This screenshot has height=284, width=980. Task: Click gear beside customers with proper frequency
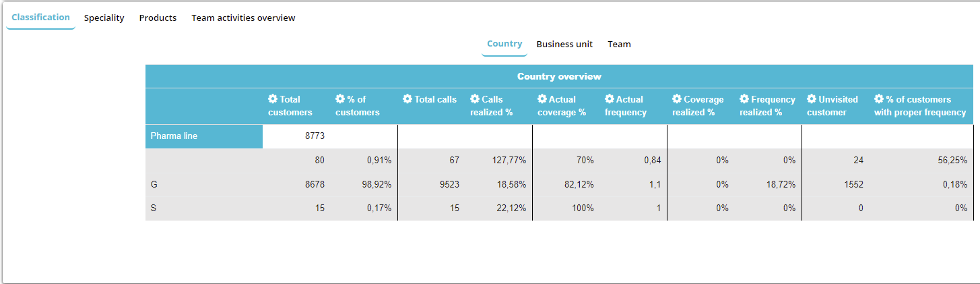[x=879, y=99]
